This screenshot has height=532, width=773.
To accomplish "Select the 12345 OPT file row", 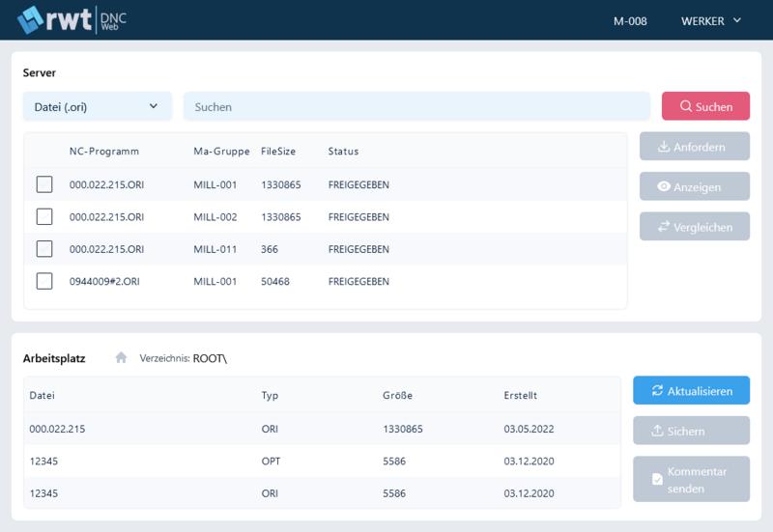I will coord(322,462).
